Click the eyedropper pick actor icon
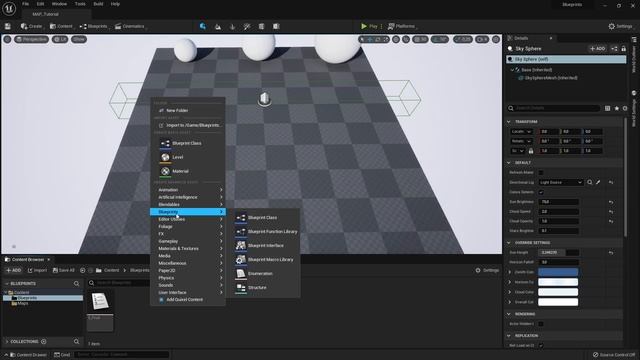This screenshot has width=640, height=360. pyautogui.click(x=598, y=182)
